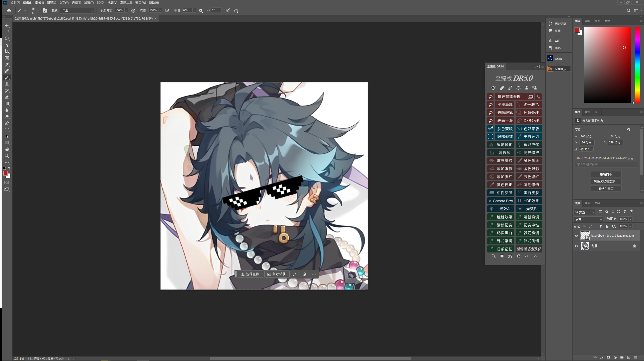Viewport: 644px width, 361px height.
Task: Toggle pressure for brush size
Action: click(228, 11)
